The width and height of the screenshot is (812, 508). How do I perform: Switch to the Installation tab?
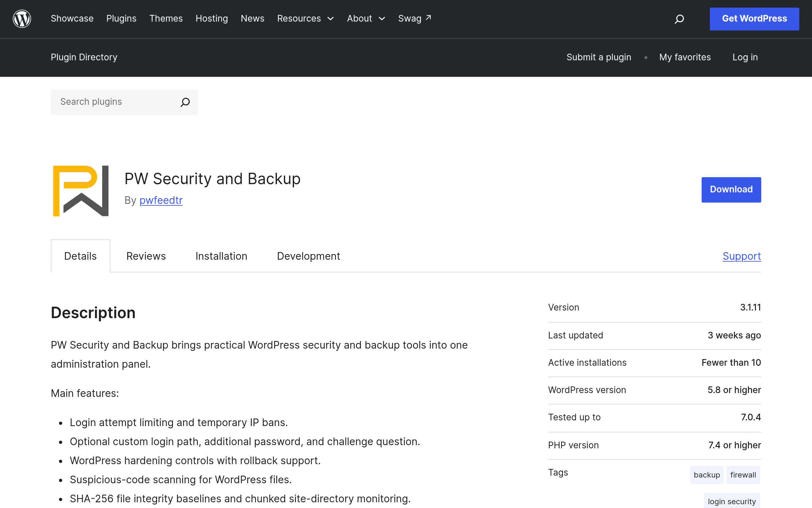[221, 256]
